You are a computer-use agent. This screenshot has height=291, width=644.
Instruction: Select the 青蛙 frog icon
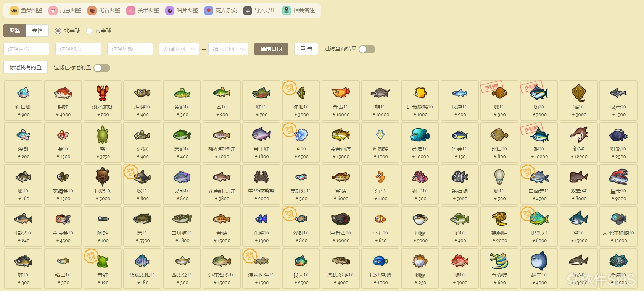[103, 261]
